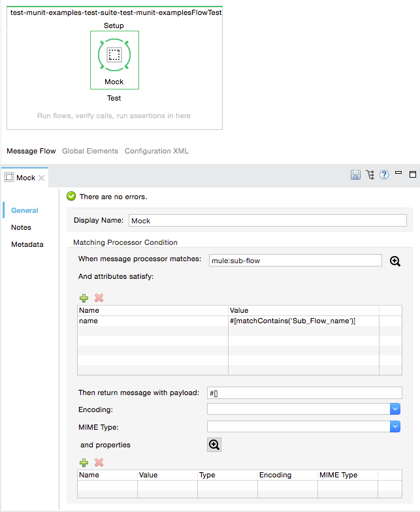Add property using lower green plus icon

click(84, 462)
